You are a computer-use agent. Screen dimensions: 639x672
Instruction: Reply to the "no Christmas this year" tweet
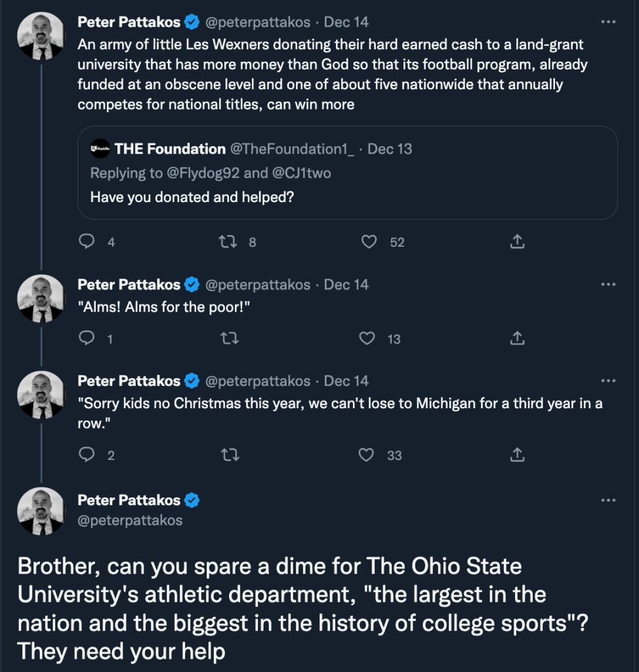(87, 455)
